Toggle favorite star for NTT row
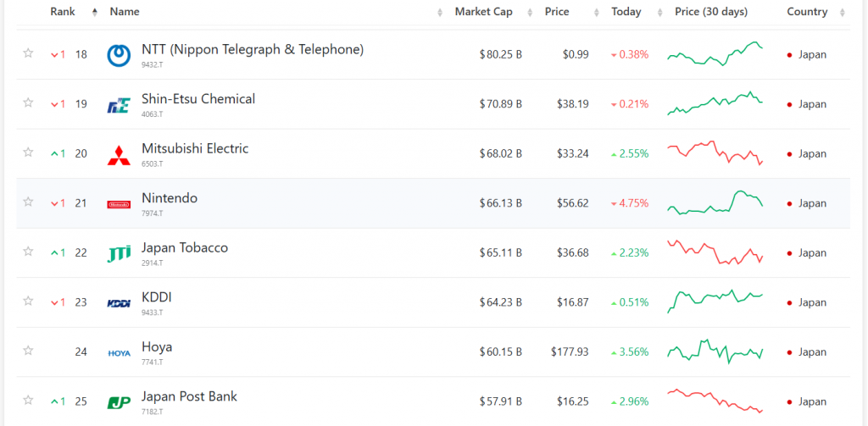 (28, 53)
